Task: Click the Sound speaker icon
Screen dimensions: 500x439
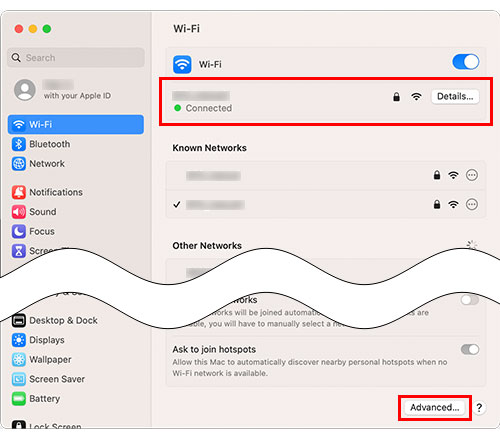Action: (x=19, y=212)
